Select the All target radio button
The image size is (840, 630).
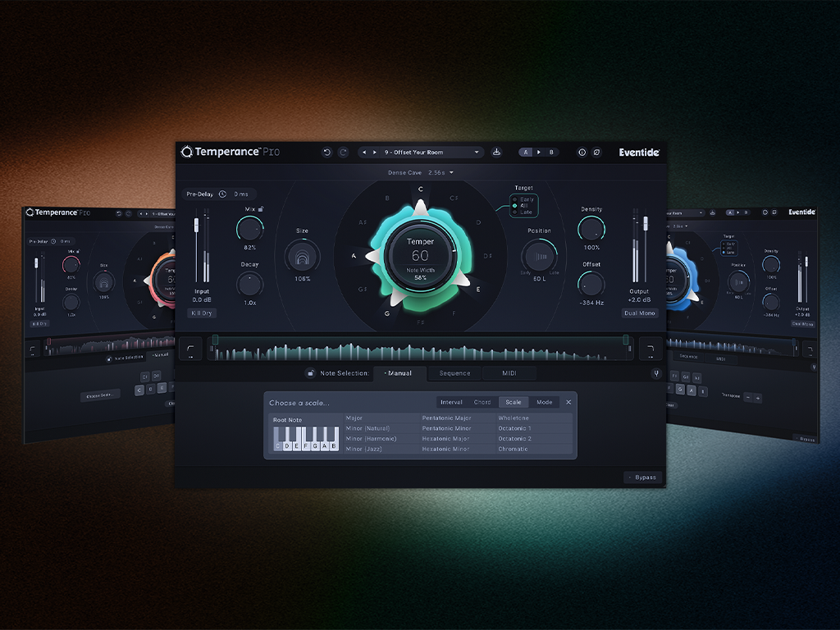[x=515, y=206]
